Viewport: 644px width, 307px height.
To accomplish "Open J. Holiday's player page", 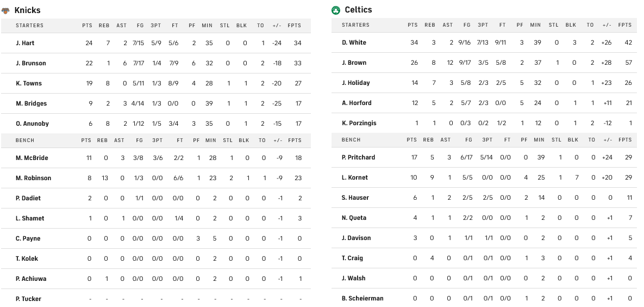I will (x=355, y=83).
